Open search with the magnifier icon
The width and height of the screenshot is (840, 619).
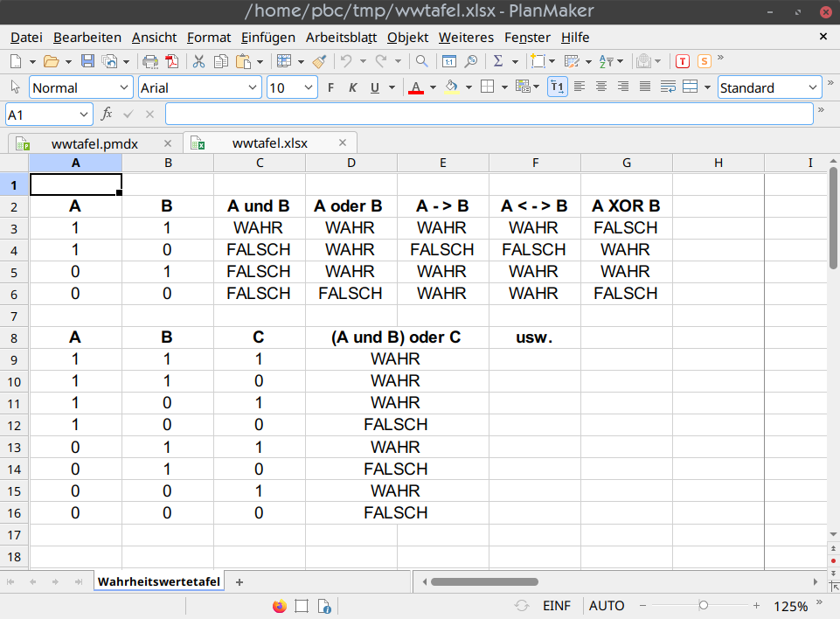point(422,61)
